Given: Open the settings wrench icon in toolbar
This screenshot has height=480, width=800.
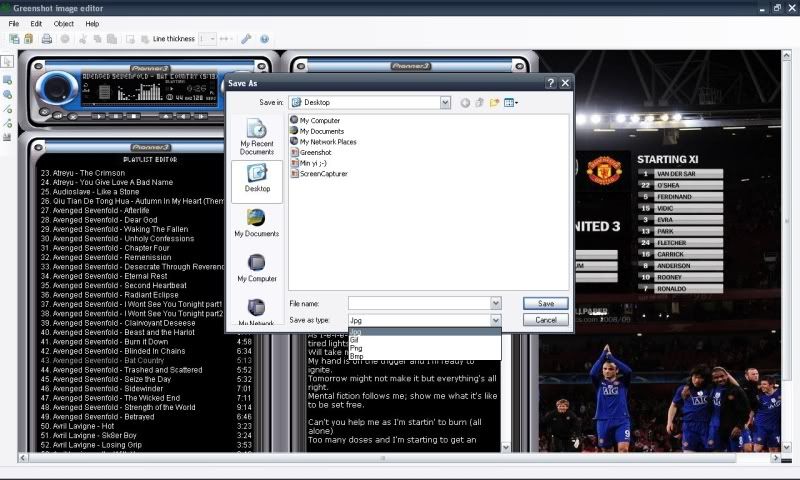Looking at the screenshot, I should click(246, 39).
